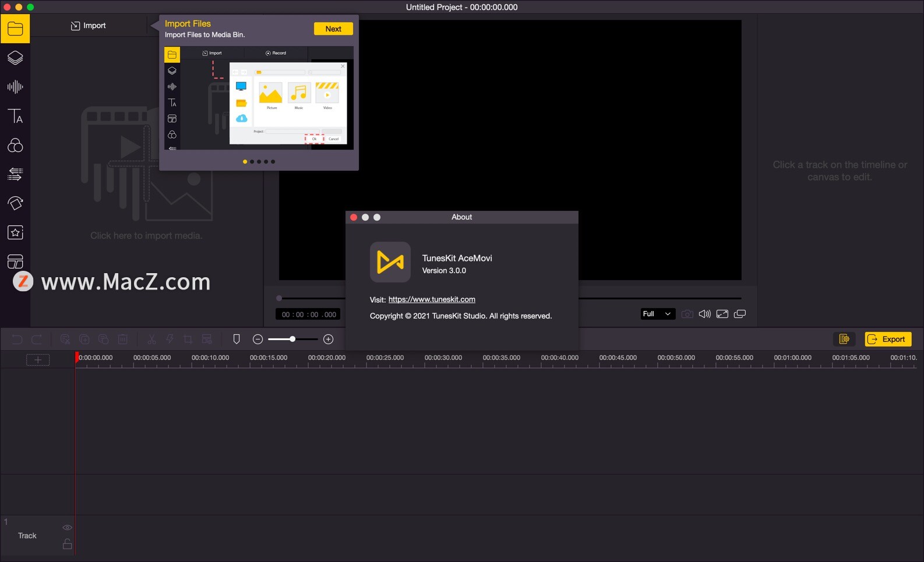Click the preview volume speaker icon

[x=704, y=314]
